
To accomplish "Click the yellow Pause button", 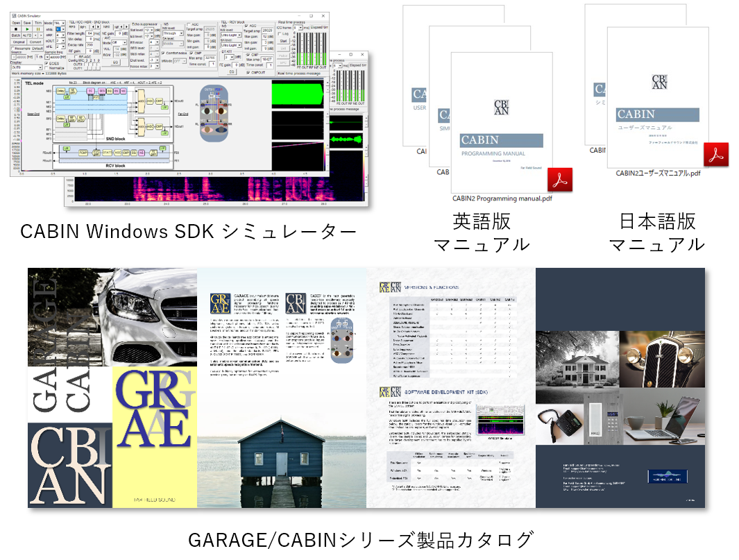I will click(x=38, y=29).
